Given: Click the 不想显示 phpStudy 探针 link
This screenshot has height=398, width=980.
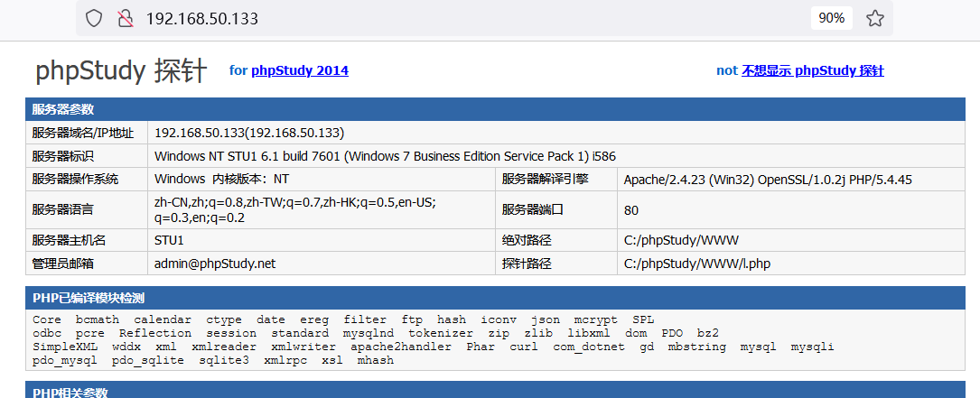Looking at the screenshot, I should pyautogui.click(x=812, y=70).
